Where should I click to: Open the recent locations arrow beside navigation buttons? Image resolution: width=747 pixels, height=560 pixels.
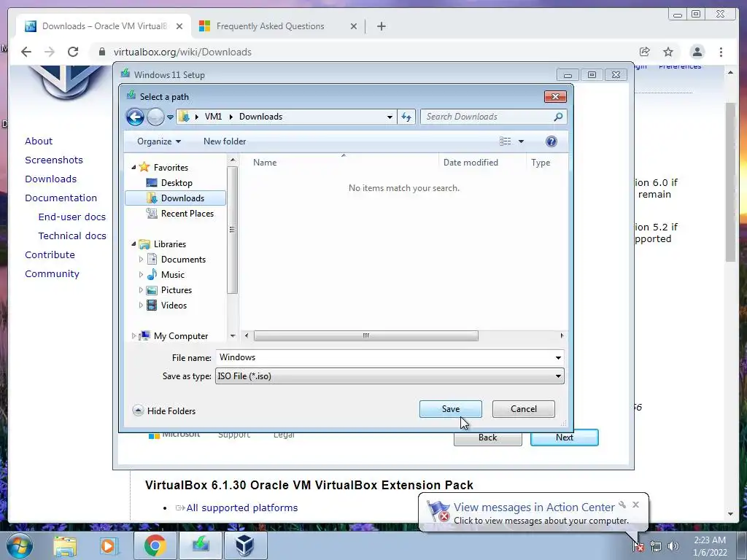170,117
